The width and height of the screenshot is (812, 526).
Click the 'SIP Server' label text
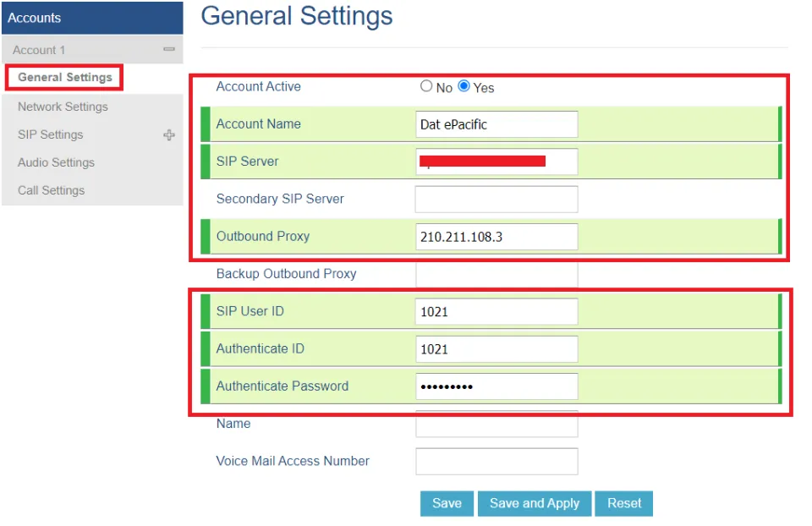coord(248,161)
